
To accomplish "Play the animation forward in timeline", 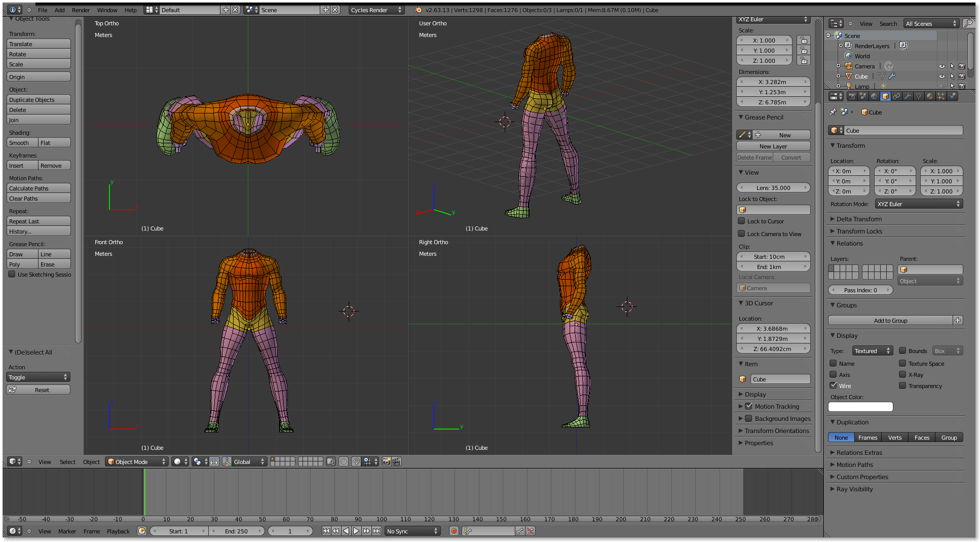I will pyautogui.click(x=356, y=531).
